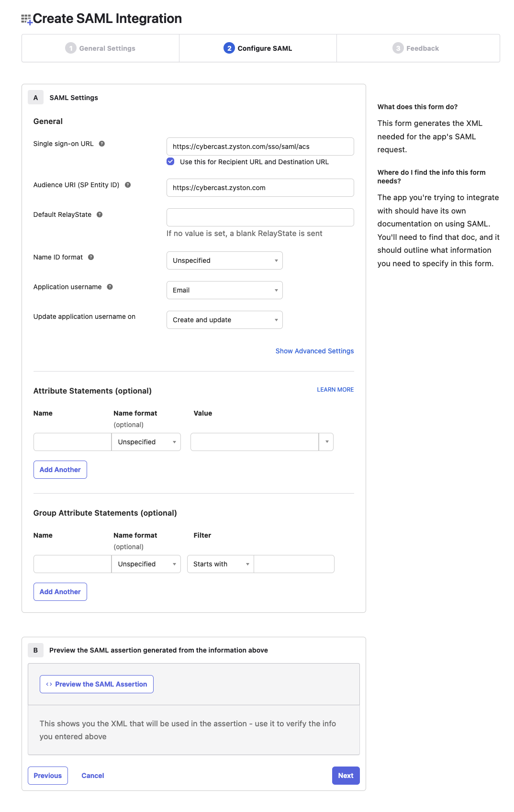Viewport: 514px width, 812px height.
Task: Uncheck Use this for Recipient URL and Destination URL
Action: [x=171, y=162]
